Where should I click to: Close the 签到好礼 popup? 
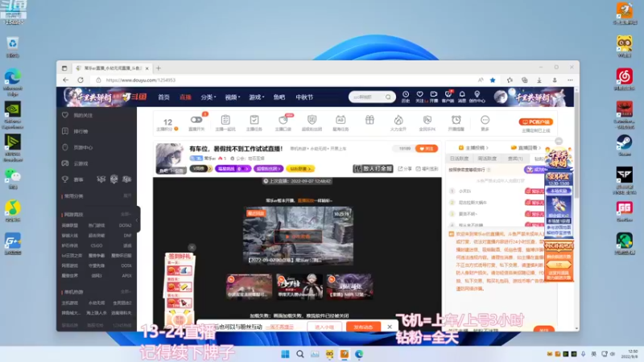pos(192,247)
